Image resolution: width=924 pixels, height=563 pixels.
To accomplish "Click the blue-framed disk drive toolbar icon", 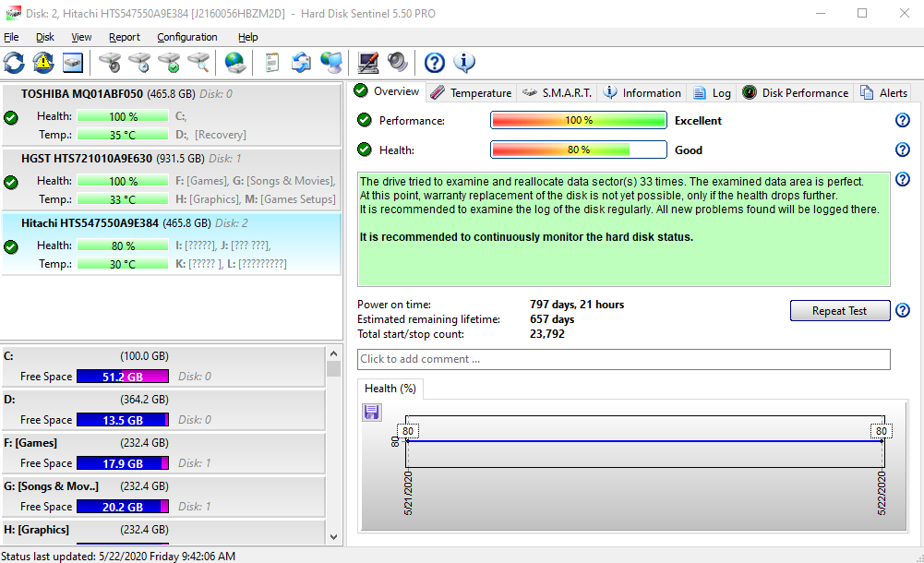I will click(73, 63).
